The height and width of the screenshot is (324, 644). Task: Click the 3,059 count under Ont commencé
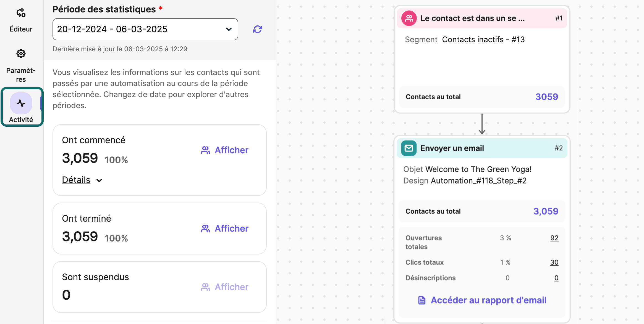point(80,158)
